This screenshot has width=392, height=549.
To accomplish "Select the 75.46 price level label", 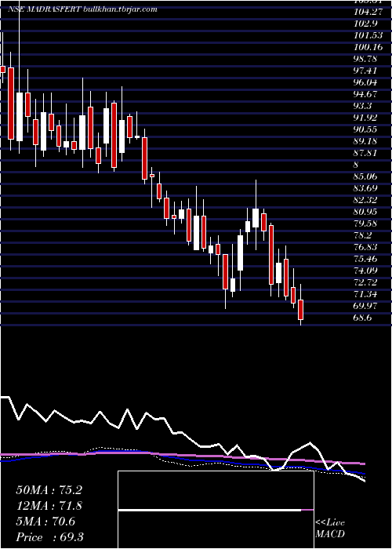I will (365, 259).
